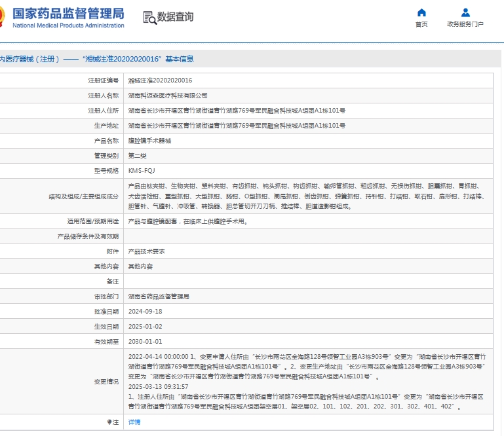504x436 pixels.
Task: Click management category value 第二类
Action: point(137,156)
